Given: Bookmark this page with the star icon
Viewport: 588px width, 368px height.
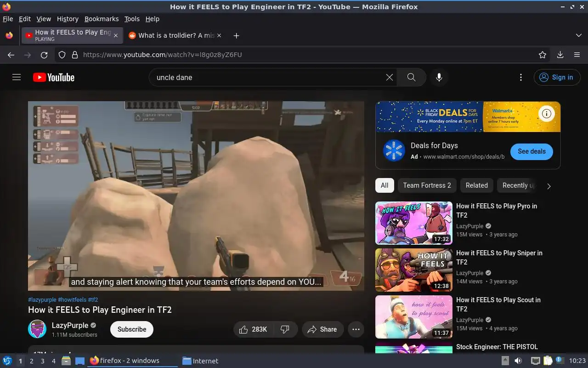Looking at the screenshot, I should click(x=543, y=55).
